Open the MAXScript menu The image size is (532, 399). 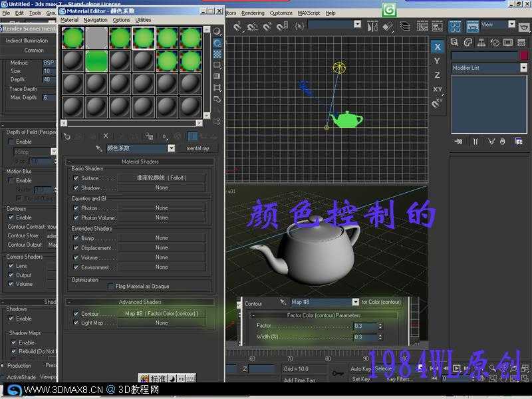pyautogui.click(x=308, y=13)
